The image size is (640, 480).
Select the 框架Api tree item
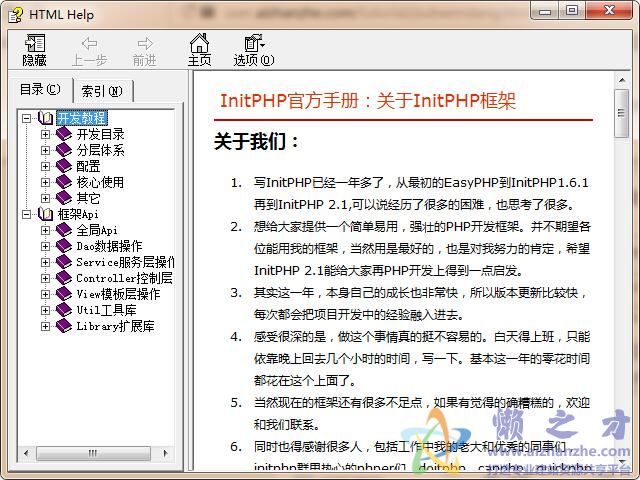pos(78,214)
